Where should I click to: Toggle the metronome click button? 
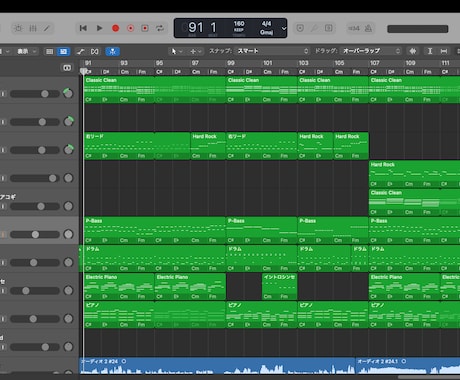(x=369, y=28)
